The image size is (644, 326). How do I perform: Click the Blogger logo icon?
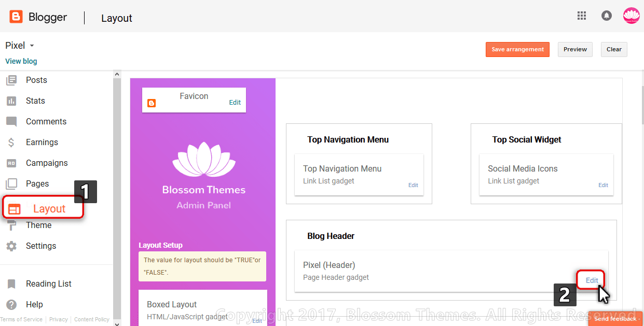pyautogui.click(x=16, y=17)
